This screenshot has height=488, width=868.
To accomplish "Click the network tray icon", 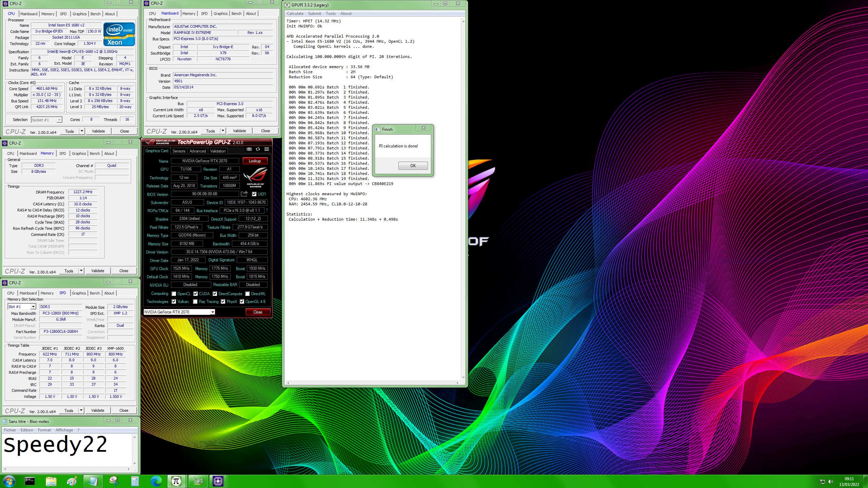I will pyautogui.click(x=822, y=481).
